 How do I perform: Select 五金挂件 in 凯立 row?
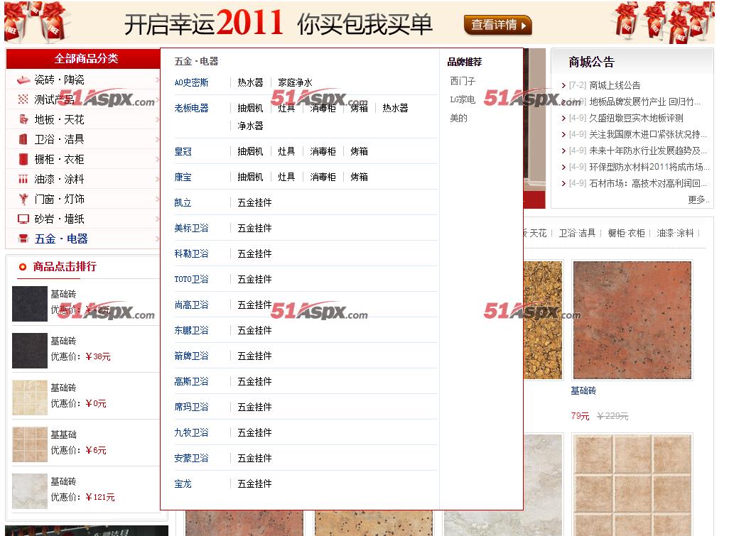pyautogui.click(x=254, y=202)
